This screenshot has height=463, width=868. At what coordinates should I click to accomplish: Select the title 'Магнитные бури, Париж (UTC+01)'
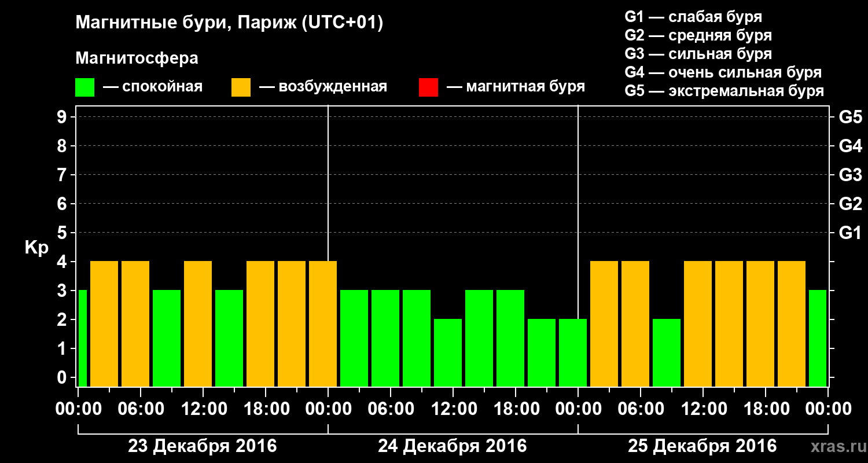pos(230,23)
